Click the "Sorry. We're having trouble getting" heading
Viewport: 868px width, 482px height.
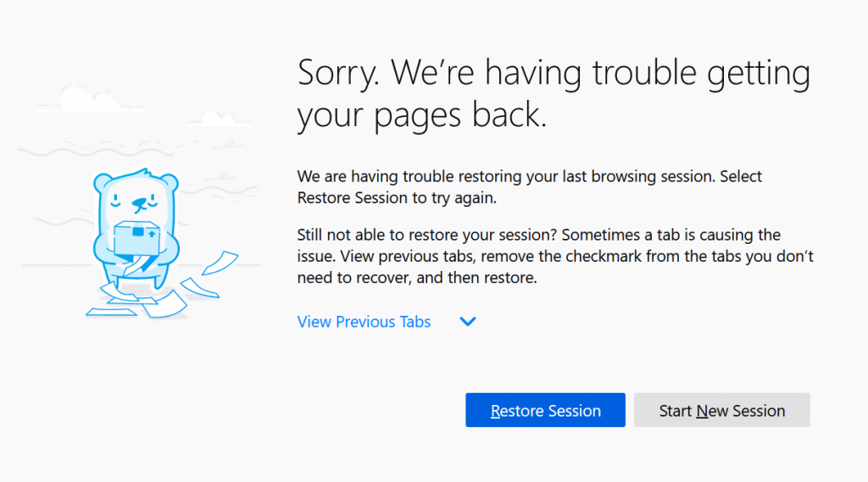click(554, 75)
